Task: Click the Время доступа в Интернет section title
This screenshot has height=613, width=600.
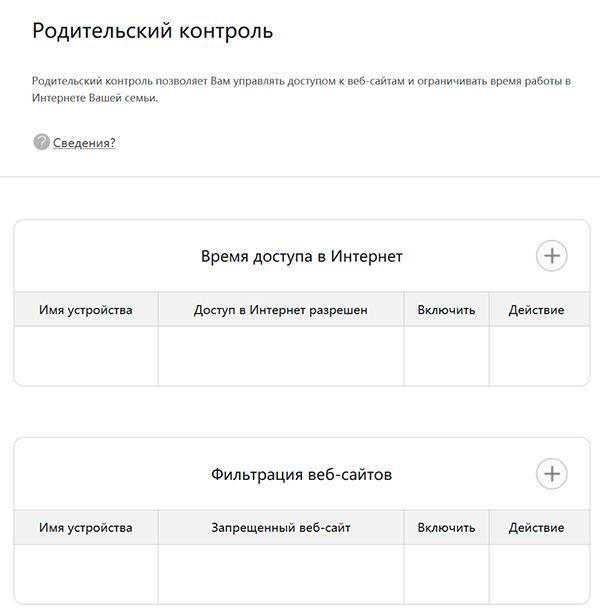Action: pyautogui.click(x=301, y=256)
